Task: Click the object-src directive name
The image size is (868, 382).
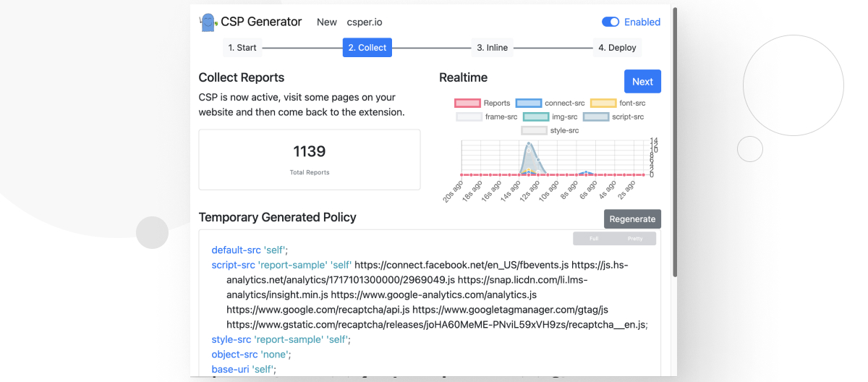Action: pyautogui.click(x=234, y=355)
